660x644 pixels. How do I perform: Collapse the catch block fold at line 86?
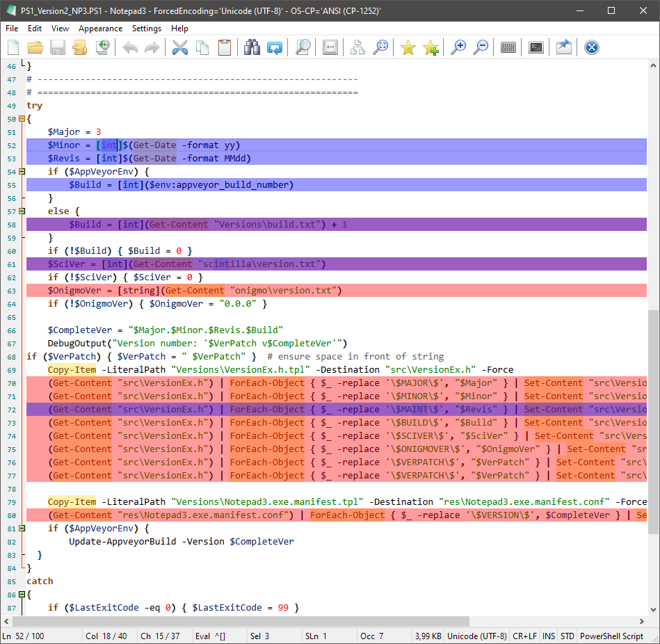pyautogui.click(x=22, y=595)
